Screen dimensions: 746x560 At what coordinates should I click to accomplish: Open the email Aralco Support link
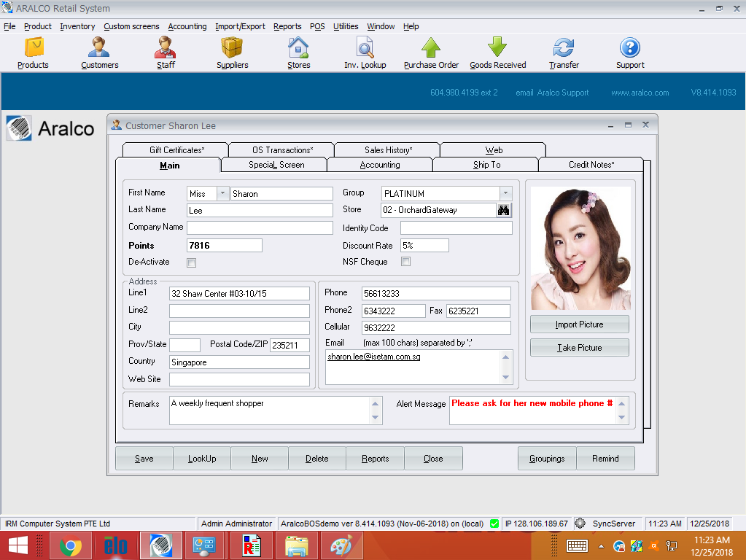tap(552, 93)
